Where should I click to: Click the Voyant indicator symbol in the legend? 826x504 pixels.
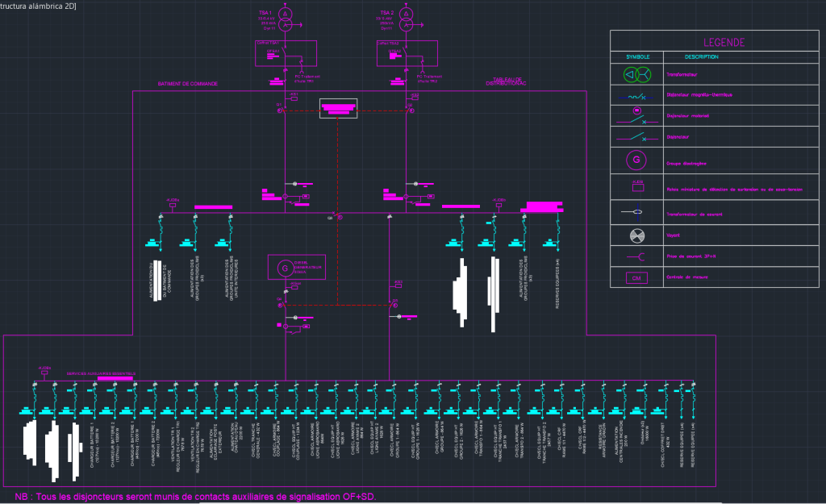[636, 235]
